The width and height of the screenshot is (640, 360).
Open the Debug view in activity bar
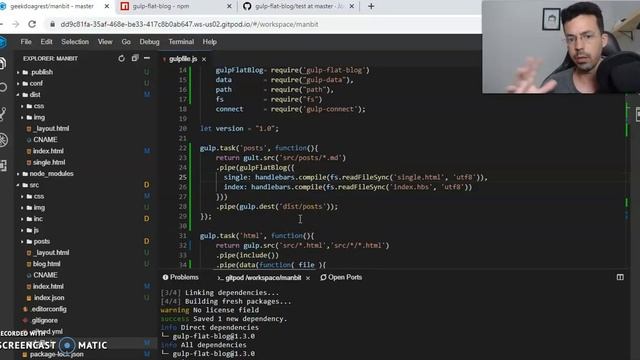click(x=3, y=140)
